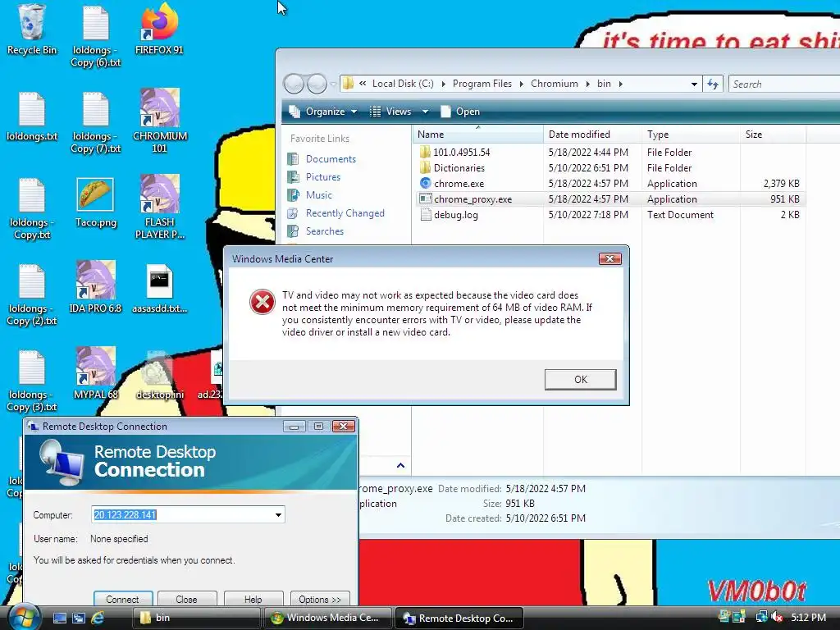Expand Options in Remote Desktop Connection
The image size is (840, 630).
point(320,599)
